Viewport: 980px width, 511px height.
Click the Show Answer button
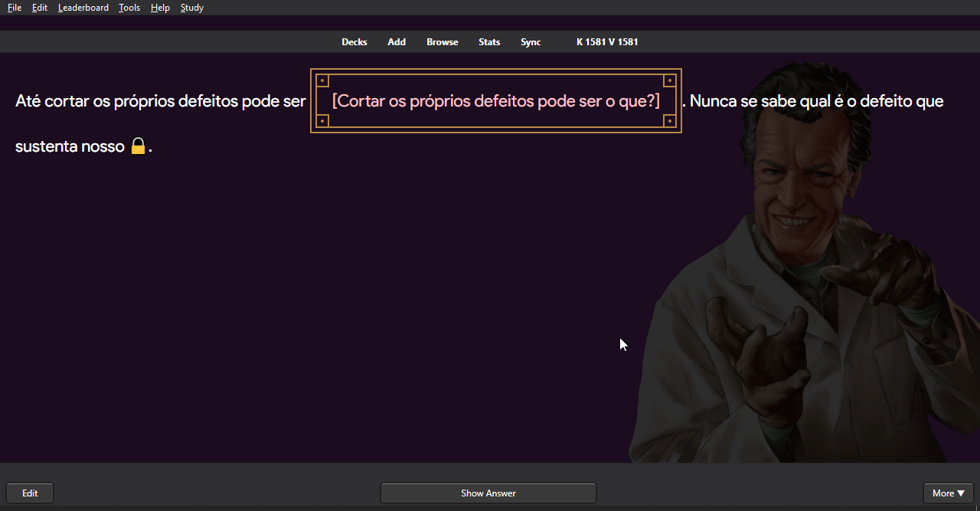[488, 493]
